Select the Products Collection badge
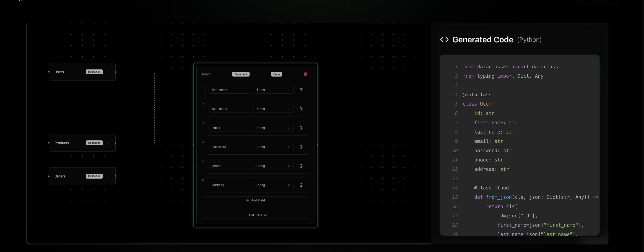The width and height of the screenshot is (644, 252). coord(94,143)
